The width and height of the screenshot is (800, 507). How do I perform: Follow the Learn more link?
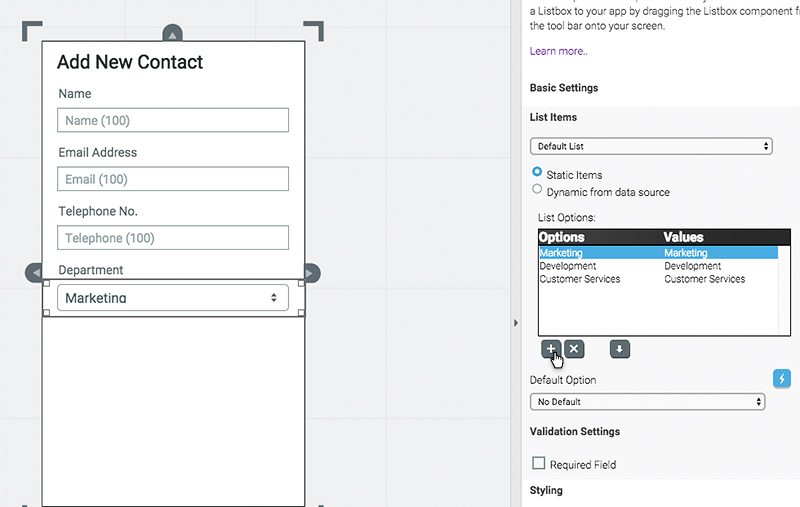[x=559, y=51]
